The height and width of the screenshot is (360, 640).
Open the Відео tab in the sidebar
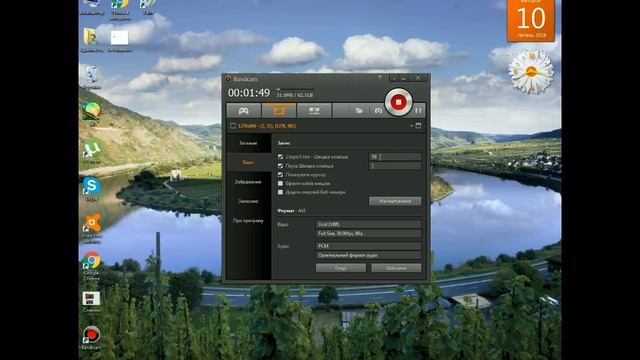[x=248, y=162]
